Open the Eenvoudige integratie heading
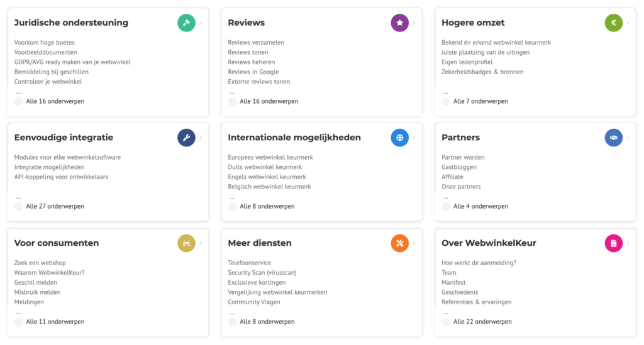This screenshot has height=345, width=644. coord(64,138)
